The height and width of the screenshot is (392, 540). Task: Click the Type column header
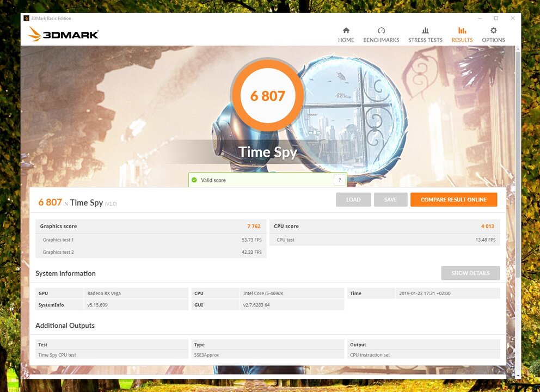click(x=199, y=345)
